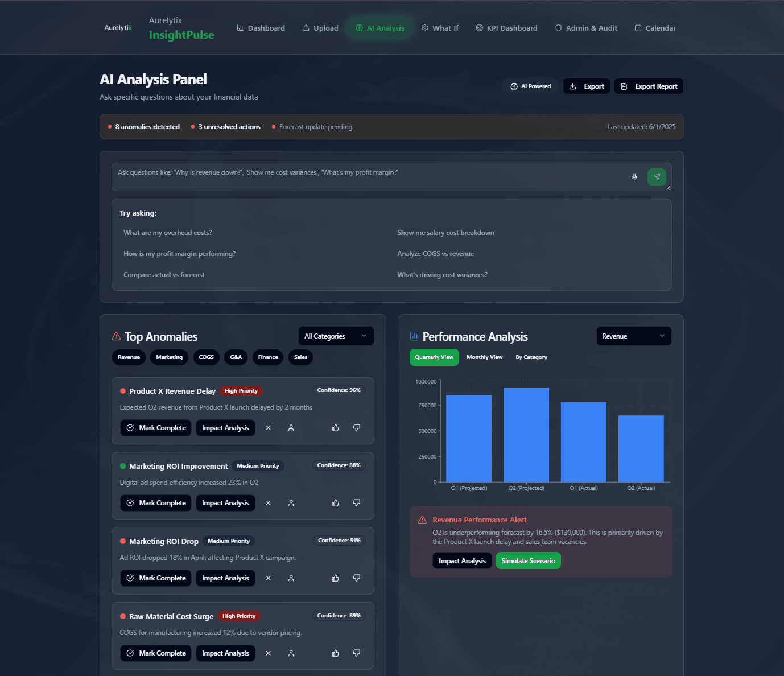Screen dimensions: 784x676
Task: Open the All Categories dropdown
Action: tap(336, 336)
